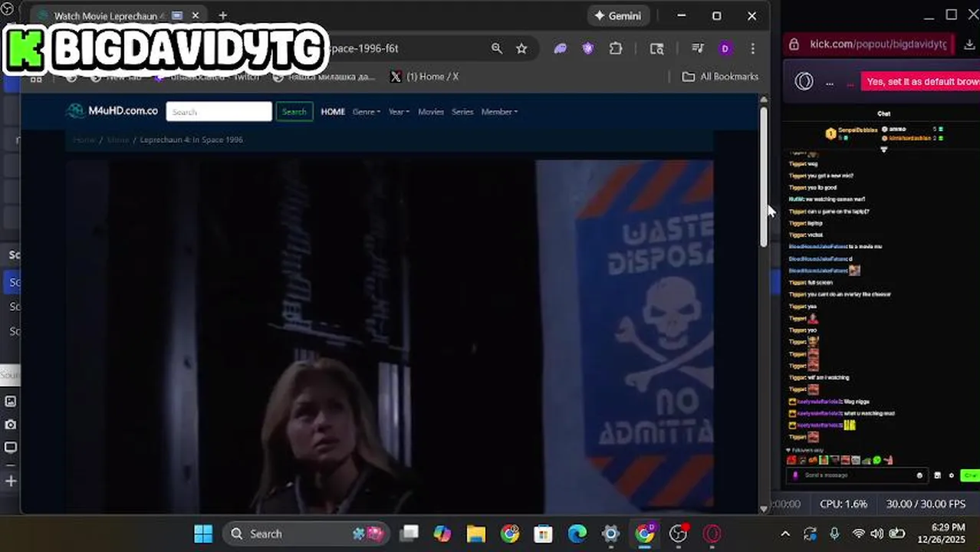This screenshot has width=980, height=552.
Task: Open the chat settings gear icon
Action: click(x=952, y=475)
